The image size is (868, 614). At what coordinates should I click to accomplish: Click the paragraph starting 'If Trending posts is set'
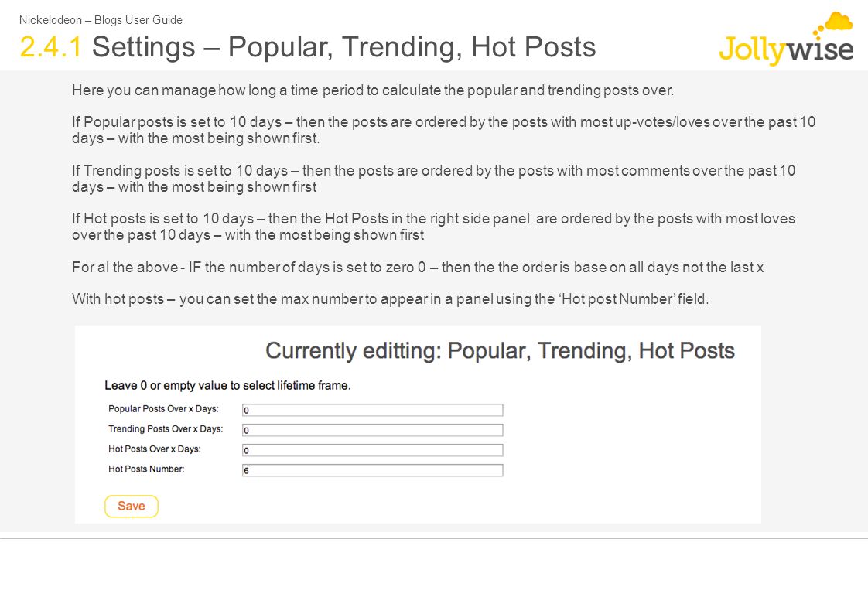[433, 179]
